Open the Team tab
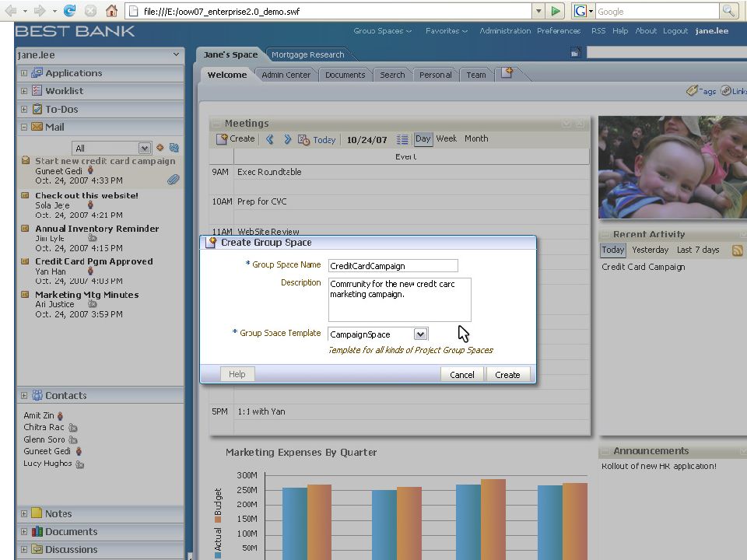747x560 pixels. [x=476, y=75]
